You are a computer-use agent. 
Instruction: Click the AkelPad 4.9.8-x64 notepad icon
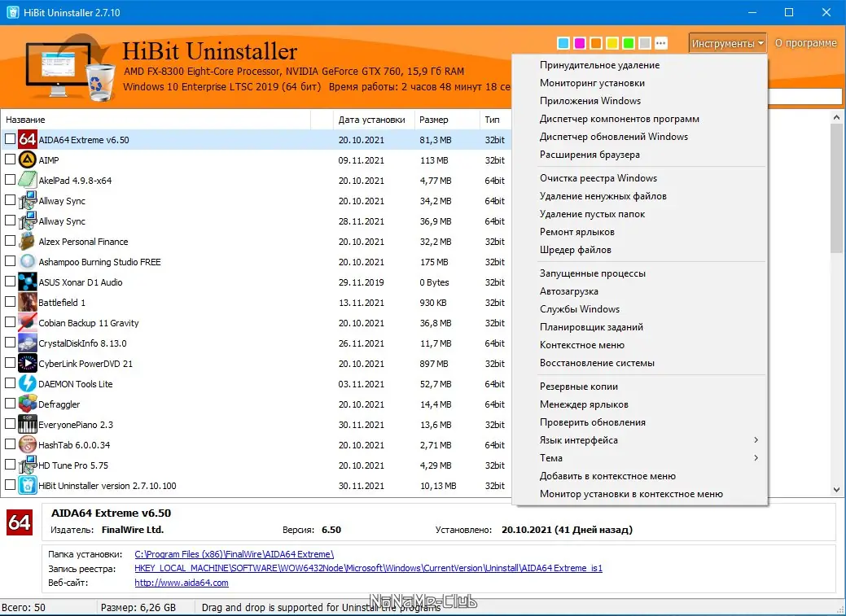[27, 180]
